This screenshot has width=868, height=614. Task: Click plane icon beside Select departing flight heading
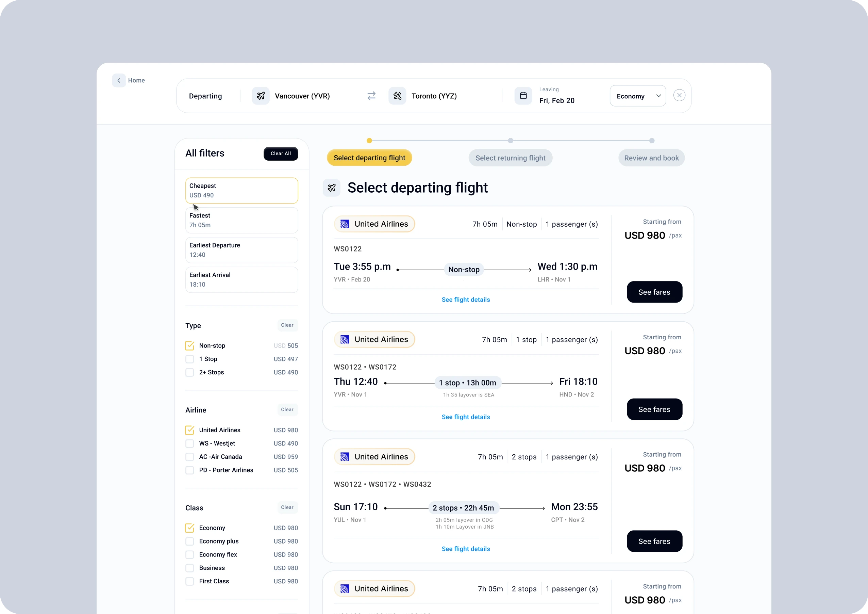[332, 188]
